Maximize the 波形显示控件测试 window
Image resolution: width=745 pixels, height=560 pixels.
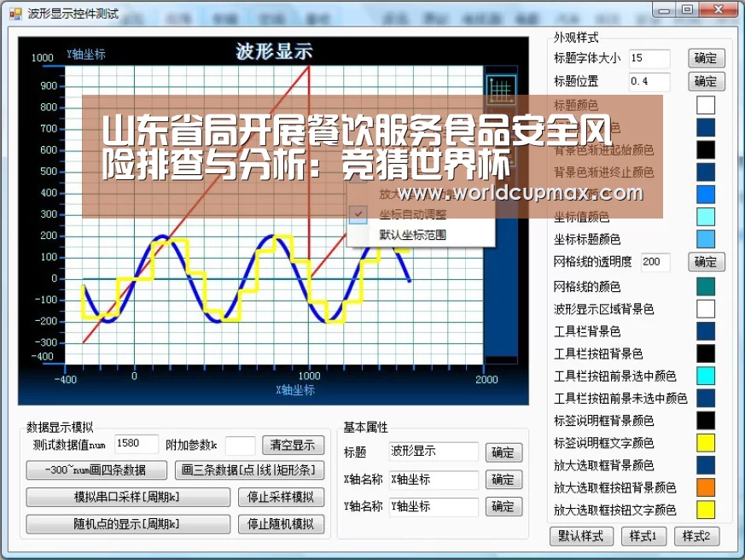point(688,9)
